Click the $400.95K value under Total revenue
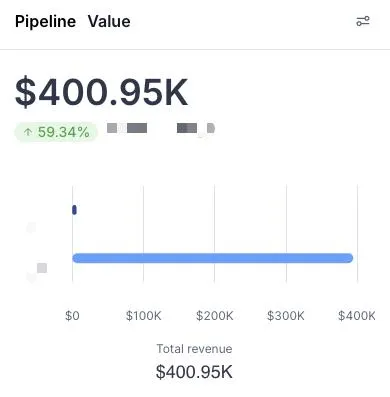Viewport: 390px width, 397px height. pyautogui.click(x=194, y=372)
